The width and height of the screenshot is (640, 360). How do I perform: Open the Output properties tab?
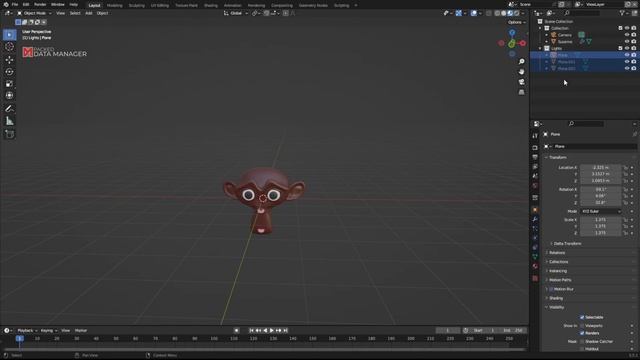click(535, 157)
